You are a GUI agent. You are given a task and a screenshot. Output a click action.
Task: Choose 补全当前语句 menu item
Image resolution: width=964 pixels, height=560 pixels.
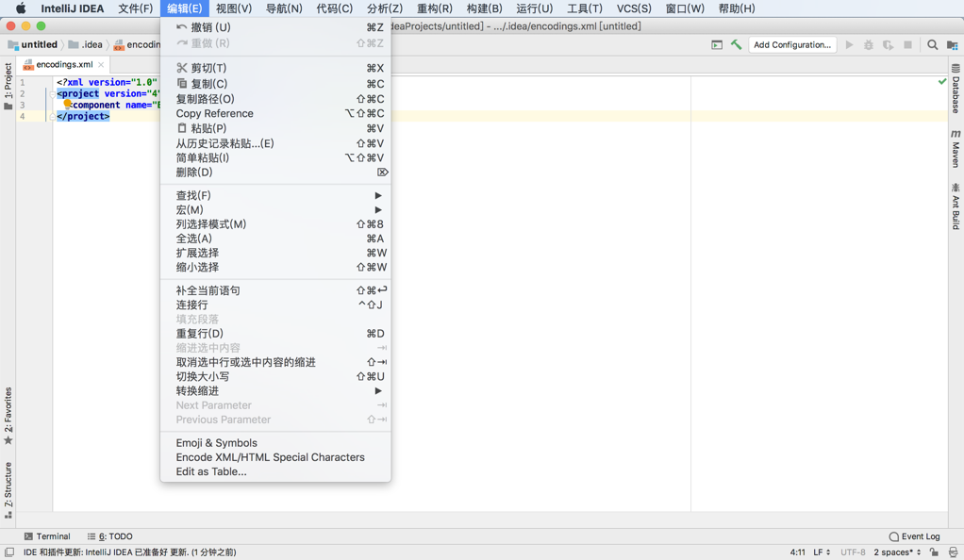(275, 290)
